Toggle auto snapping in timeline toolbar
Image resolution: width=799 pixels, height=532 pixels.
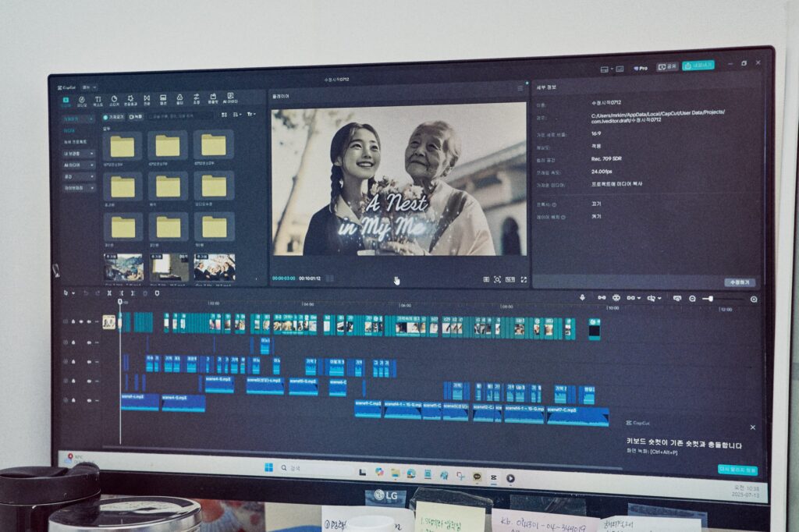616,298
